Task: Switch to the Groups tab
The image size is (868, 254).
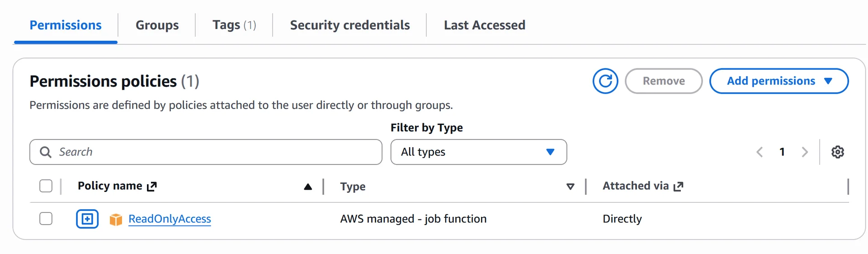Action: [157, 25]
